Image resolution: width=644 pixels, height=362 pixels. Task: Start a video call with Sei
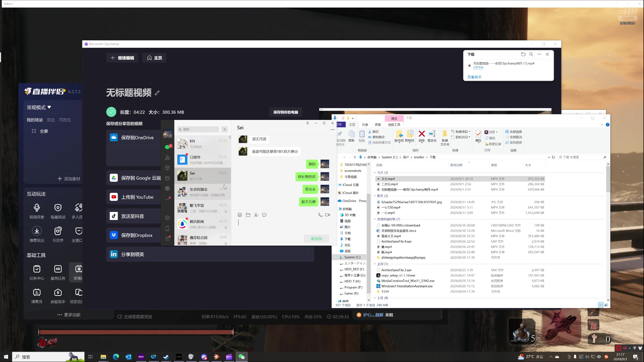click(328, 215)
